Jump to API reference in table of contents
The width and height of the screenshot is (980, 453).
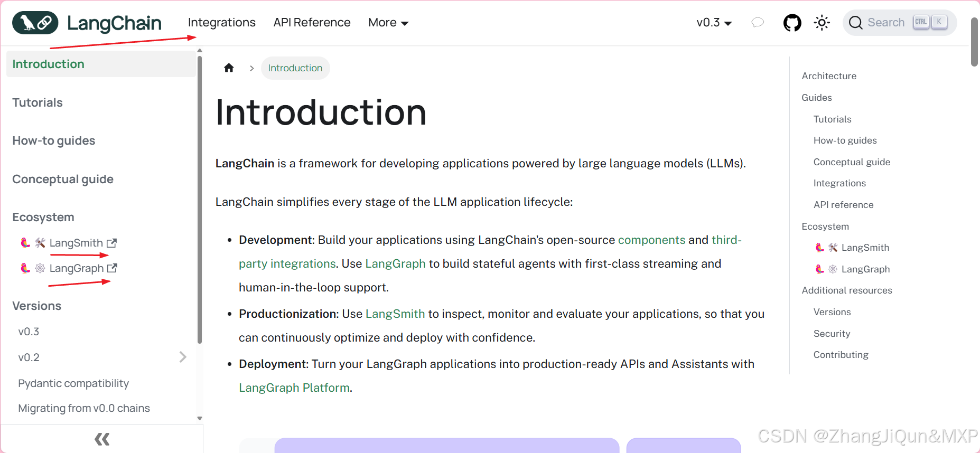click(x=843, y=205)
